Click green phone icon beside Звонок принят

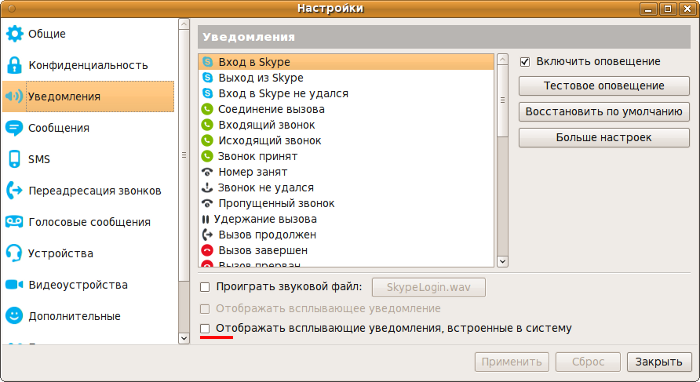(207, 156)
